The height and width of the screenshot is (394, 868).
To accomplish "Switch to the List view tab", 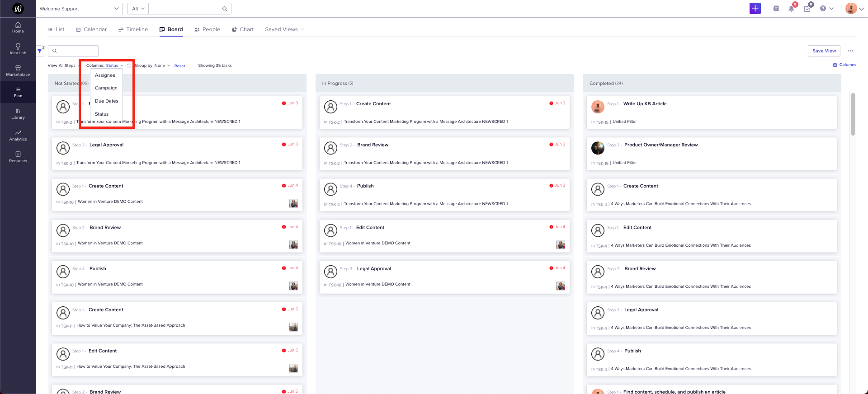I will (x=56, y=29).
